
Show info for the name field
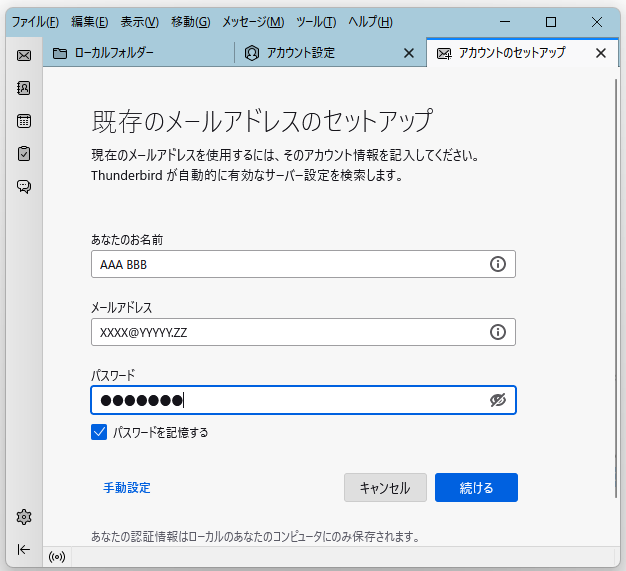pyautogui.click(x=497, y=264)
